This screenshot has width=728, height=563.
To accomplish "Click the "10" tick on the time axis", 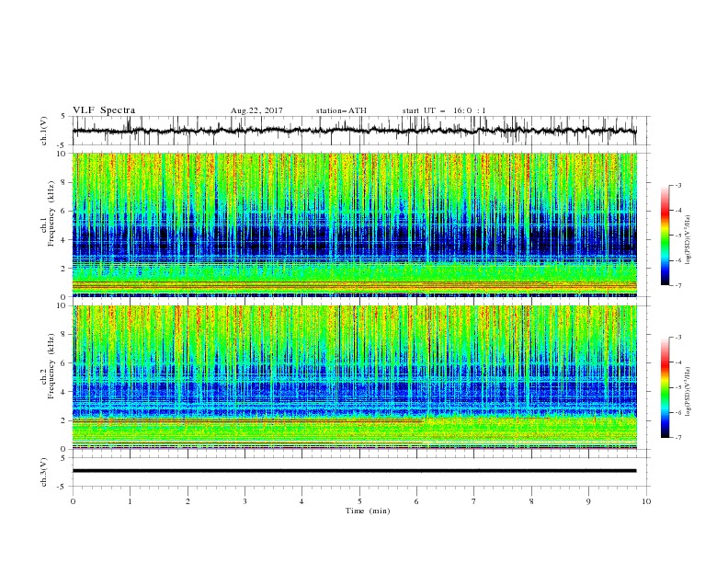I will coord(646,501).
